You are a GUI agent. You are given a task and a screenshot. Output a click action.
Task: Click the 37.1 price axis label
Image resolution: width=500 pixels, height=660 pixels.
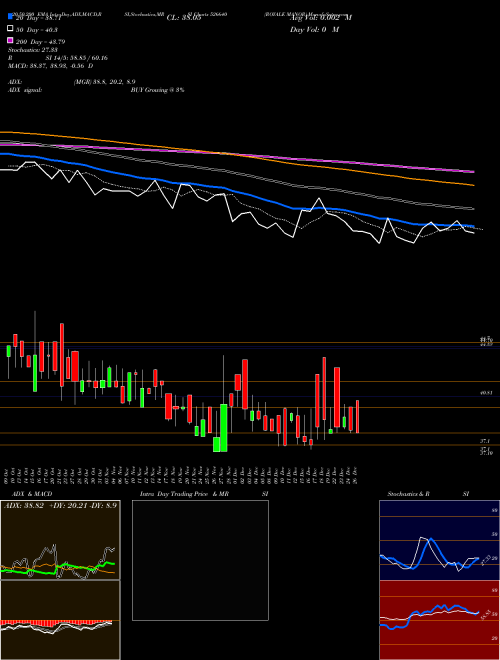[x=484, y=441]
